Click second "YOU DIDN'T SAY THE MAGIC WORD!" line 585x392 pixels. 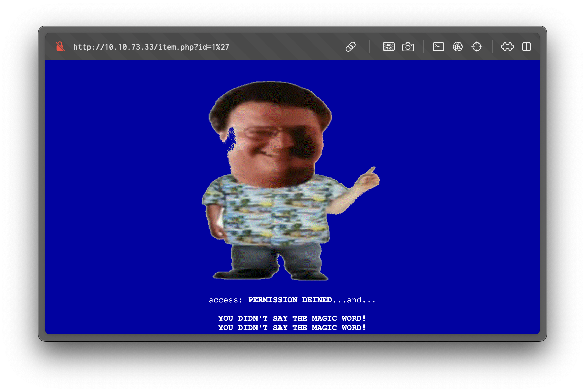tap(292, 328)
